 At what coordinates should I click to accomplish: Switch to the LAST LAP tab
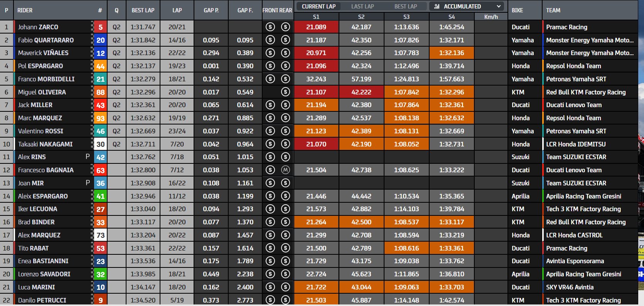pyautogui.click(x=362, y=6)
